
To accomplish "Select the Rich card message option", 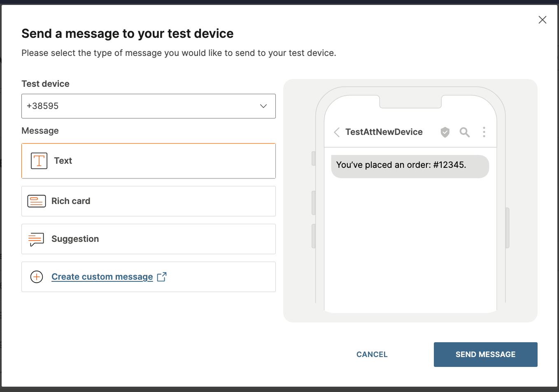I will coord(148,201).
